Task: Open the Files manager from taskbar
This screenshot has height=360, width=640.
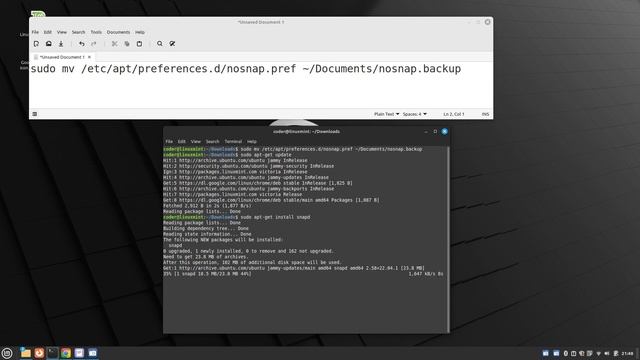Action: (x=26, y=353)
